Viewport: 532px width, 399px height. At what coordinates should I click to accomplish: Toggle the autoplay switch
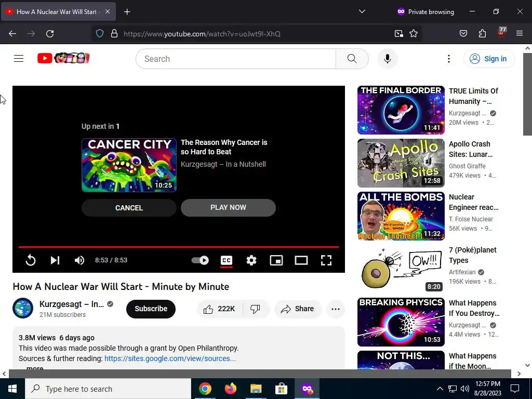200,260
